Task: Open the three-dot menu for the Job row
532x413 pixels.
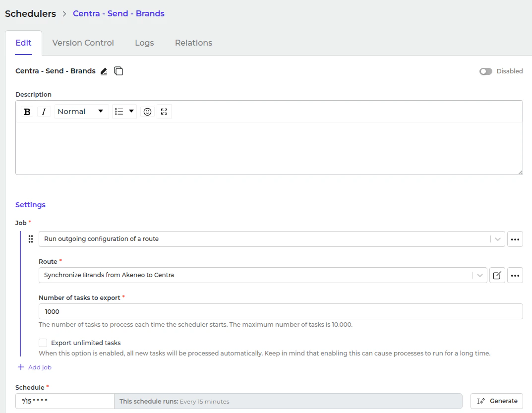Action: click(515, 239)
